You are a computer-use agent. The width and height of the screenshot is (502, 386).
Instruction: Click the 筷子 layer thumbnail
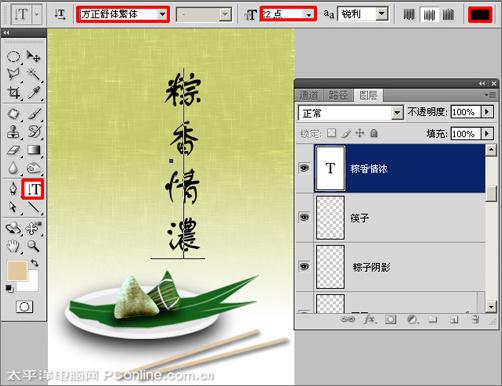[x=330, y=217]
